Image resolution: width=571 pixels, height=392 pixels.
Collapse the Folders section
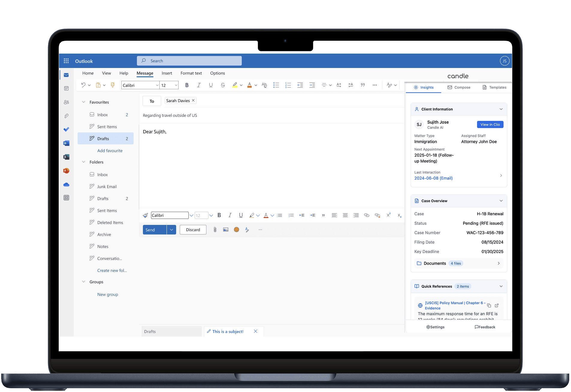(84, 162)
